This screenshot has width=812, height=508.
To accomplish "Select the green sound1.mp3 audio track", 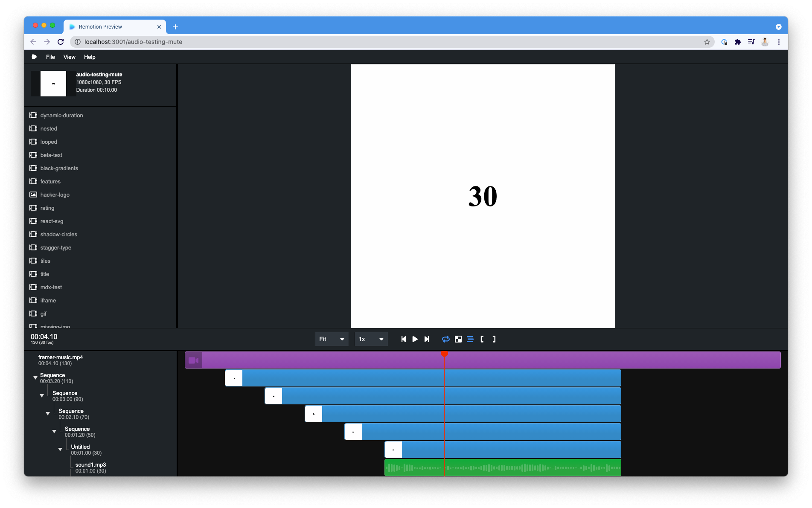I will [x=503, y=467].
